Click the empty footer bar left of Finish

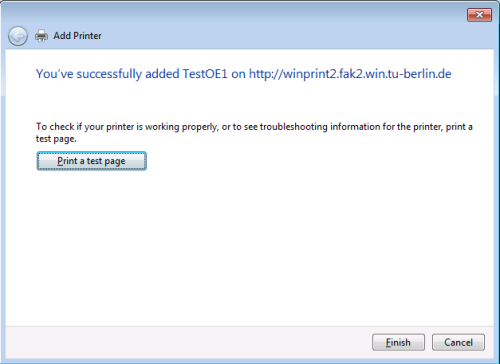tap(187, 342)
